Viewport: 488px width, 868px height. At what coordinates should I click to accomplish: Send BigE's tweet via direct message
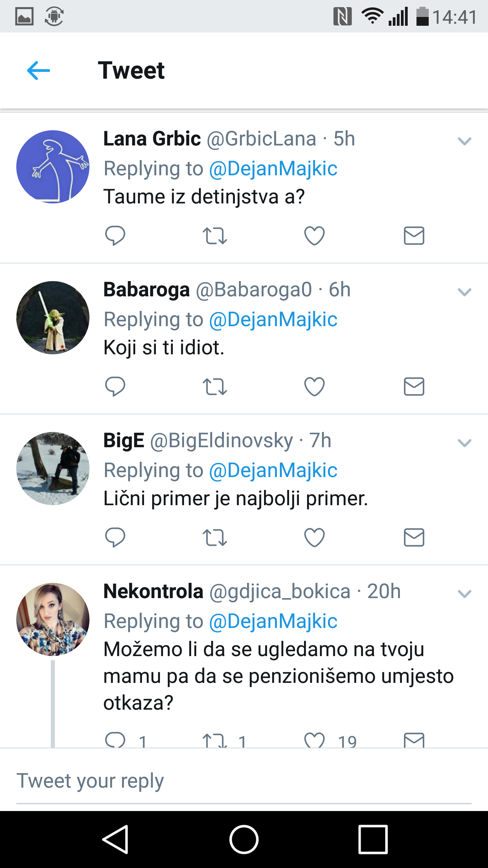click(x=414, y=537)
